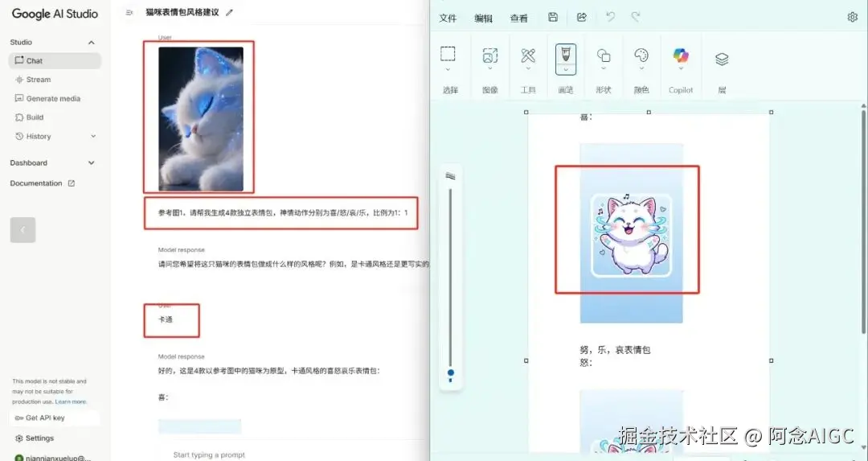Open the 编辑 menu in Paint
Screen dimensions: 868x461
pyautogui.click(x=483, y=18)
